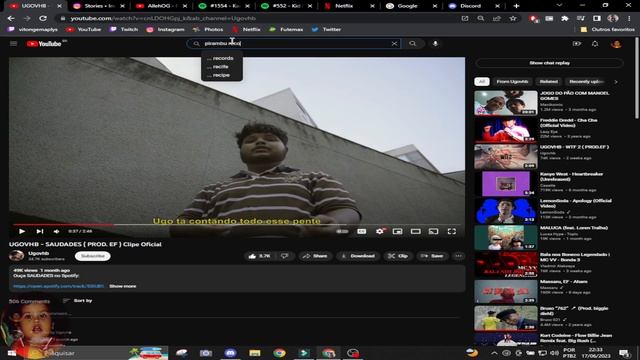Select the 'recipe' search suggestion

click(222, 75)
